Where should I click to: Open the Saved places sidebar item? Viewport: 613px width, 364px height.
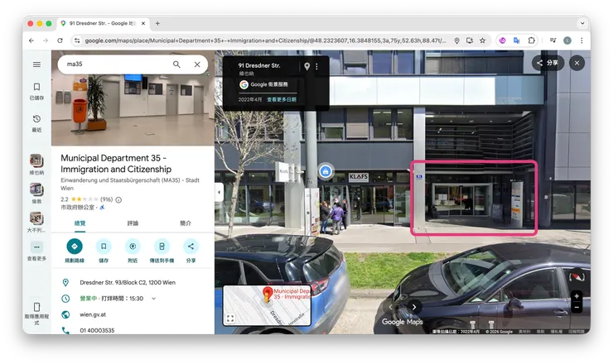click(x=36, y=91)
